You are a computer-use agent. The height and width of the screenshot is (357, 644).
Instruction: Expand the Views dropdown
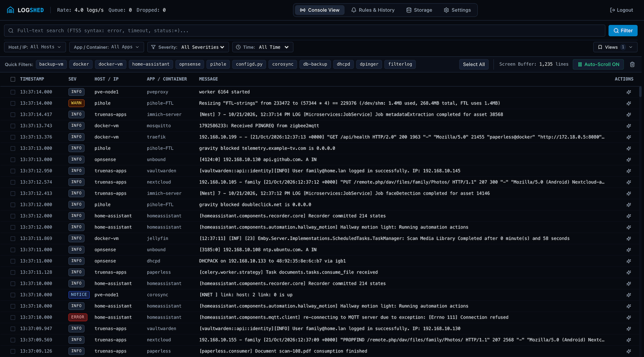point(615,47)
